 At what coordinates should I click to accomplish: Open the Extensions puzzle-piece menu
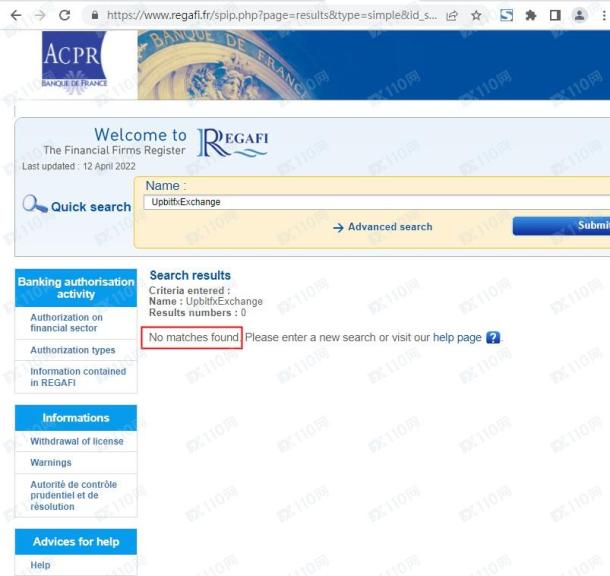(531, 16)
